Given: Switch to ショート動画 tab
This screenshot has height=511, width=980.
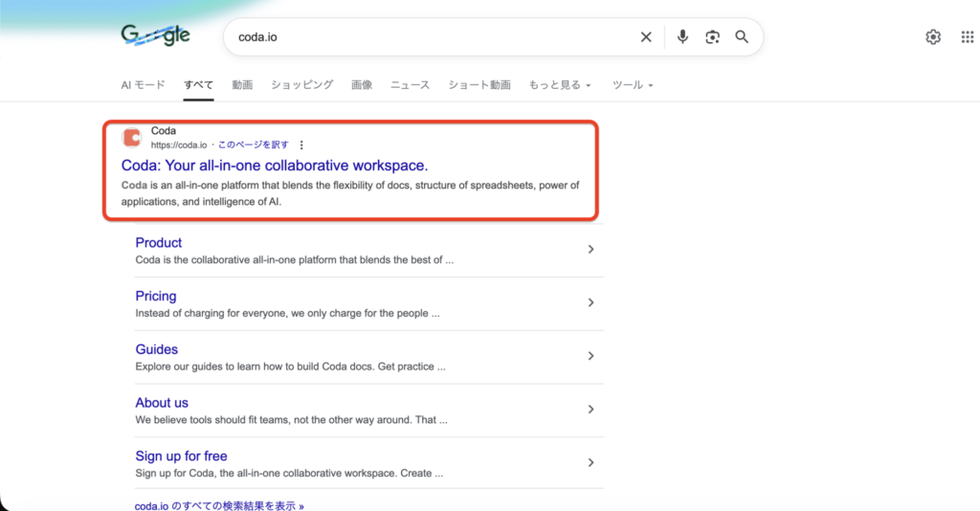Looking at the screenshot, I should (x=479, y=84).
